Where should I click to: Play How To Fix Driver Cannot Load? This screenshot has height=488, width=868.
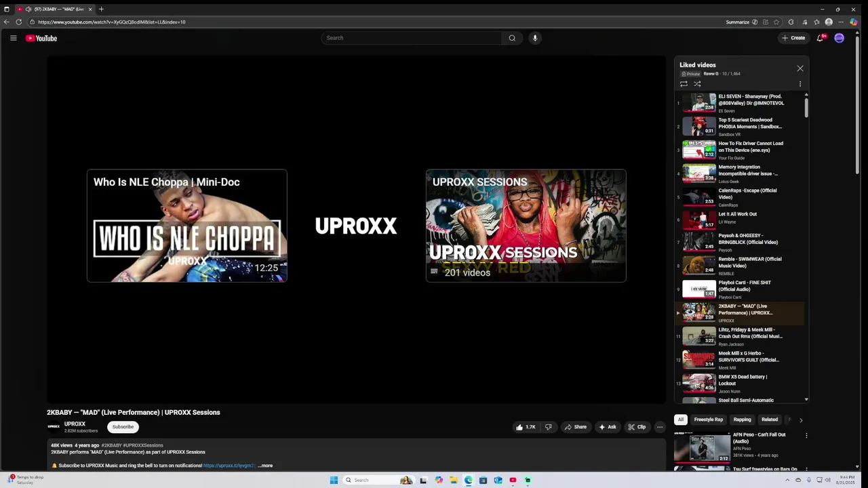740,150
